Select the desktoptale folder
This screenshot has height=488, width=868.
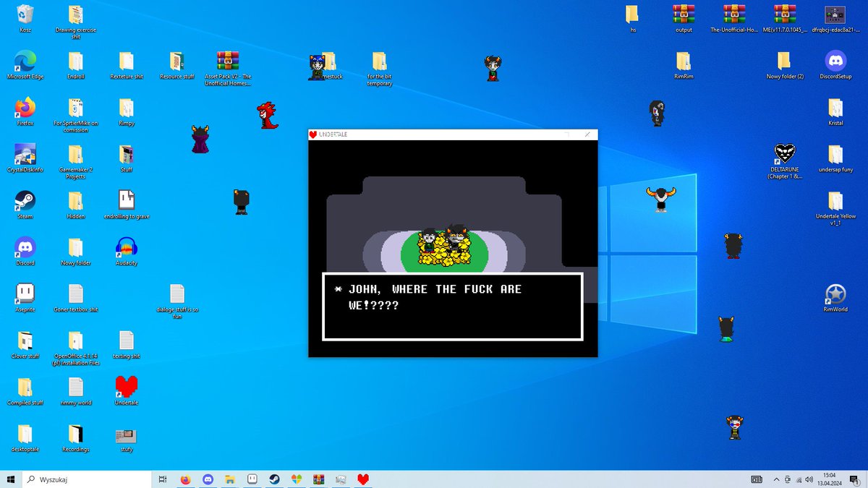(25, 437)
